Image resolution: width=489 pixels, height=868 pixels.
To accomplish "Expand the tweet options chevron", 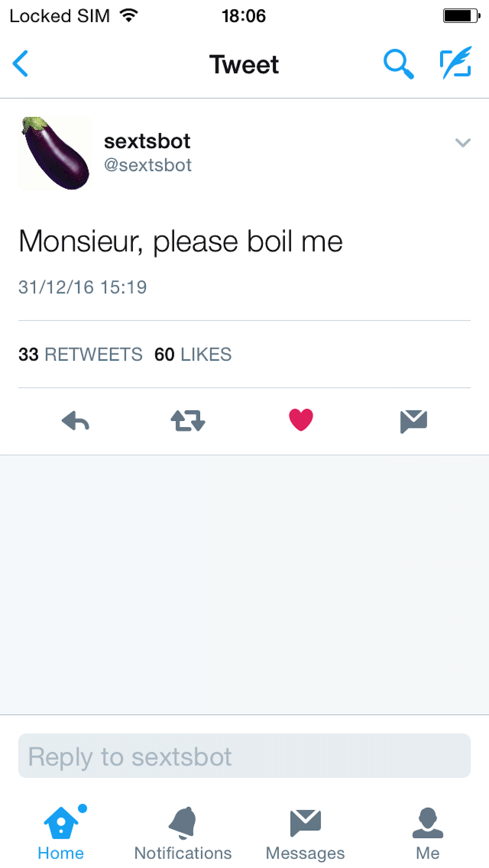I will point(463,143).
